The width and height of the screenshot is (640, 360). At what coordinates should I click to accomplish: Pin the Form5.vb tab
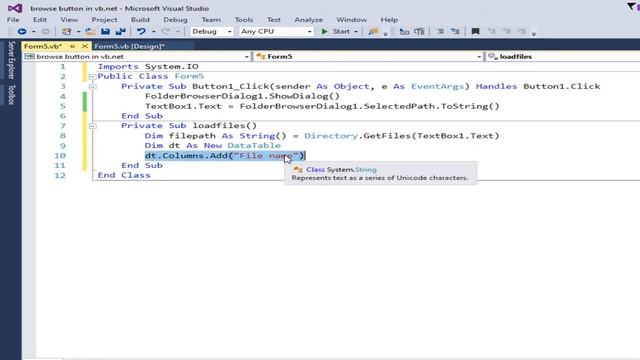click(72, 46)
